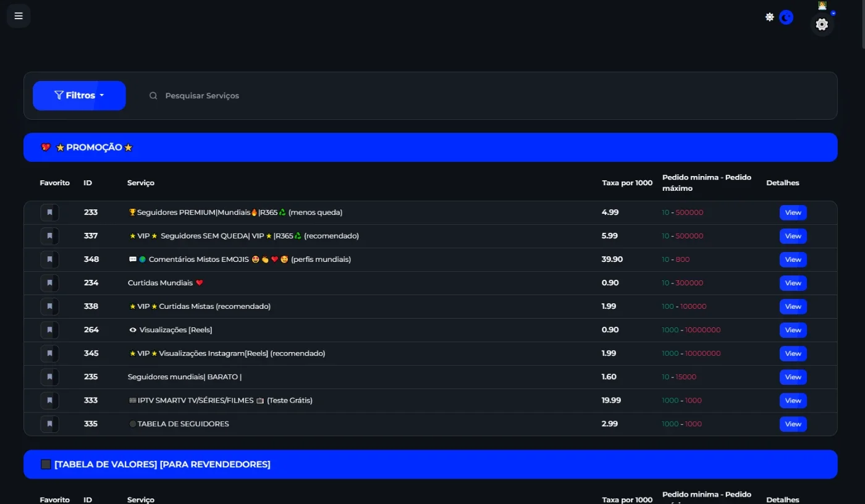Screen dimensions: 865x504
Task: Click the user avatar icon
Action: [822, 6]
